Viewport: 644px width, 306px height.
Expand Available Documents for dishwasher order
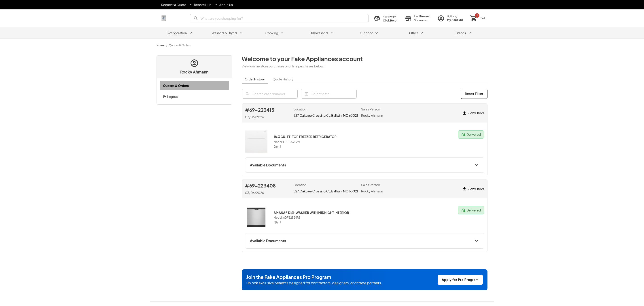coord(476,241)
